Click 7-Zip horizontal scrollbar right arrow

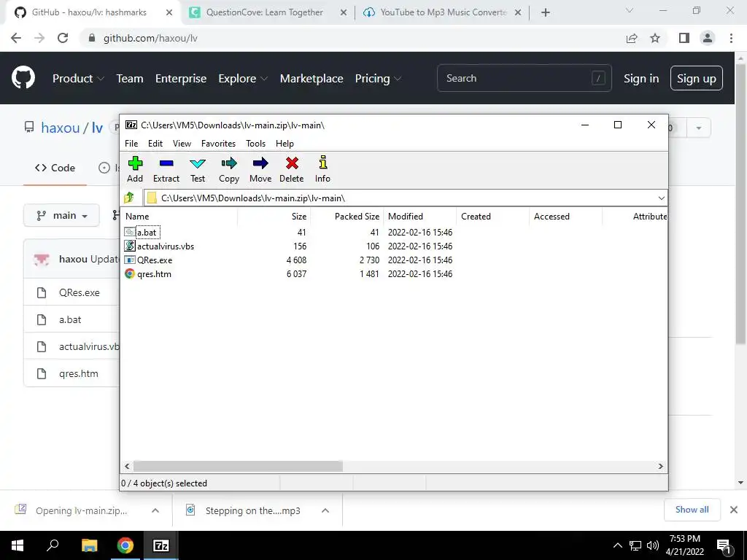point(661,466)
